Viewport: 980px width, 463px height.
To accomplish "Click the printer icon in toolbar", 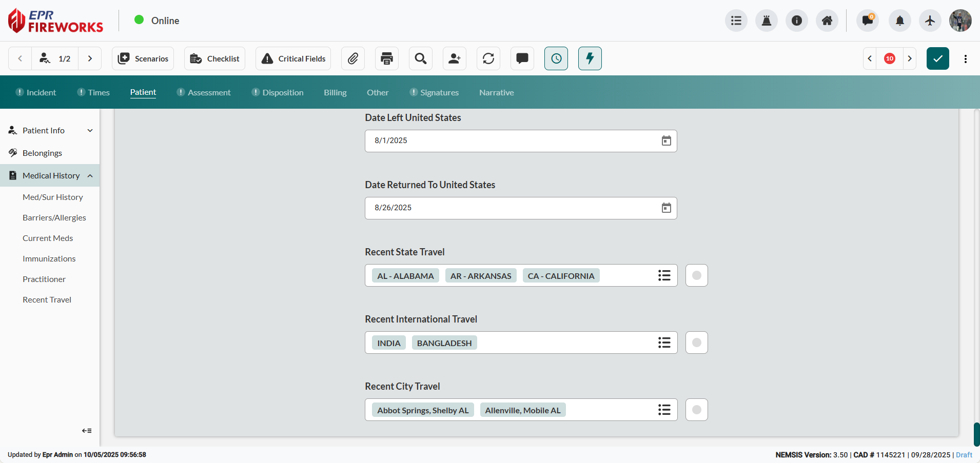I will 387,58.
